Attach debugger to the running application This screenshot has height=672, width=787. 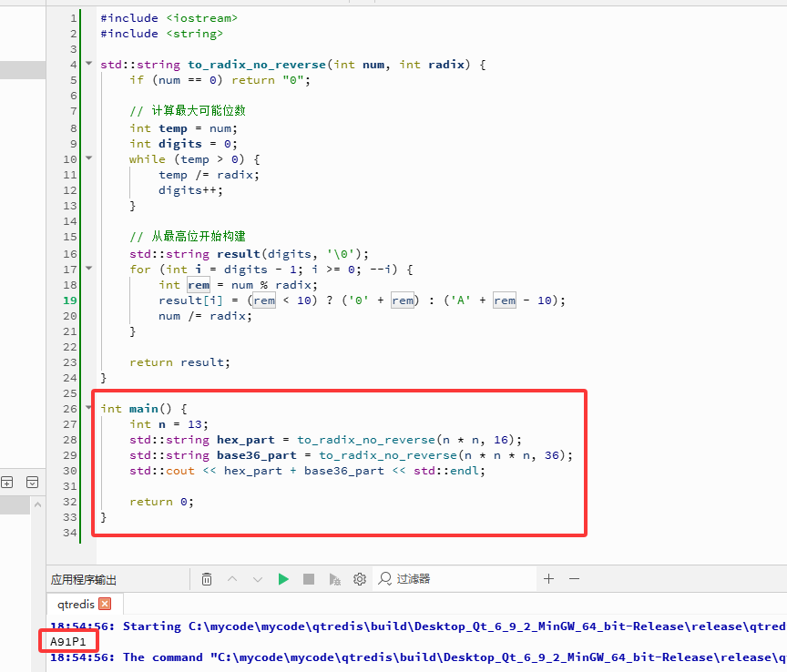click(x=335, y=580)
